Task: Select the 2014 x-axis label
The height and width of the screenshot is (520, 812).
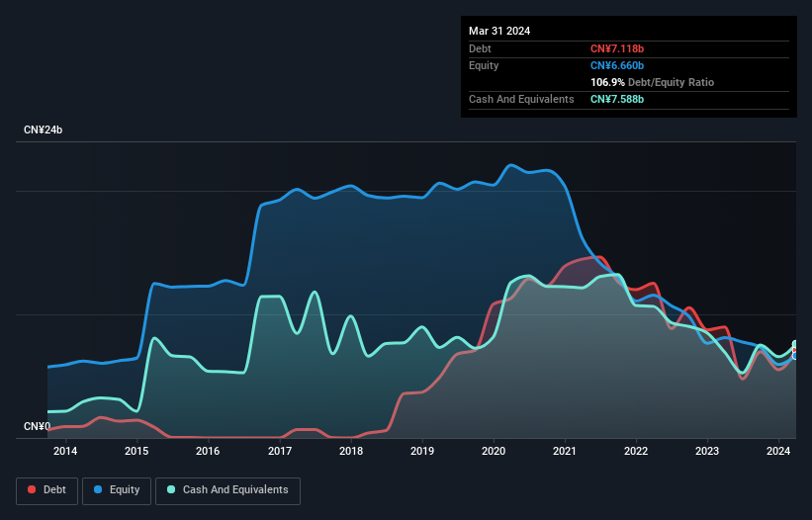Action: click(65, 451)
